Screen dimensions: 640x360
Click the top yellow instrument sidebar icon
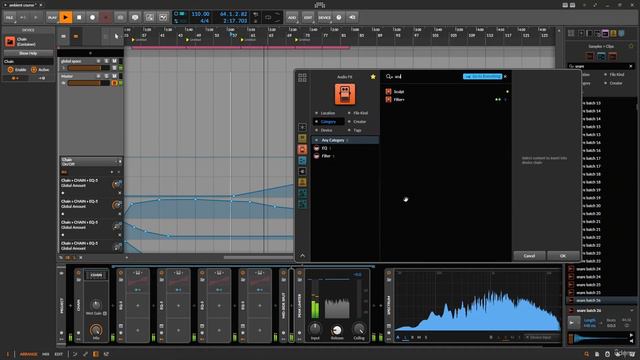[302, 138]
